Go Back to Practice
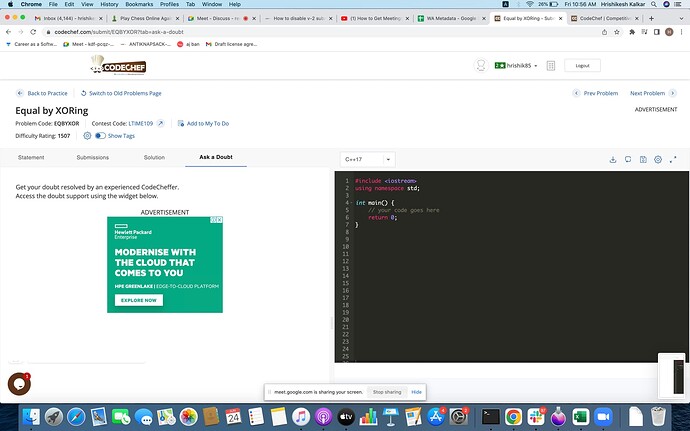 click(x=42, y=93)
